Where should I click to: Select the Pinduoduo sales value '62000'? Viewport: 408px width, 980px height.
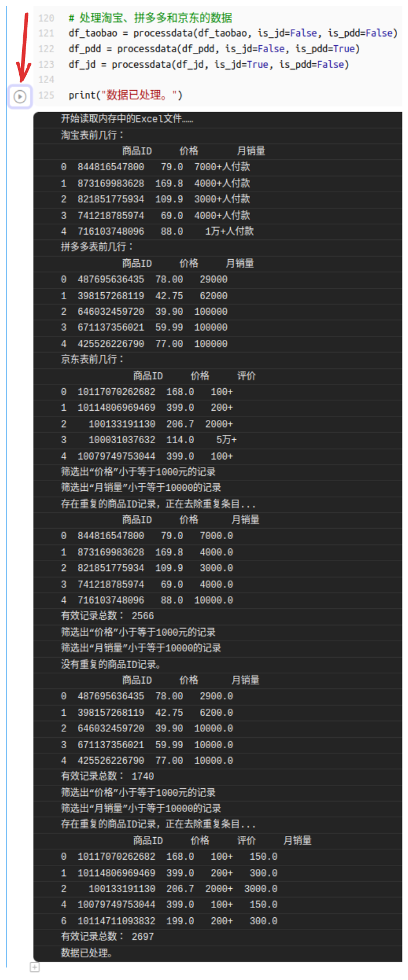pos(213,296)
